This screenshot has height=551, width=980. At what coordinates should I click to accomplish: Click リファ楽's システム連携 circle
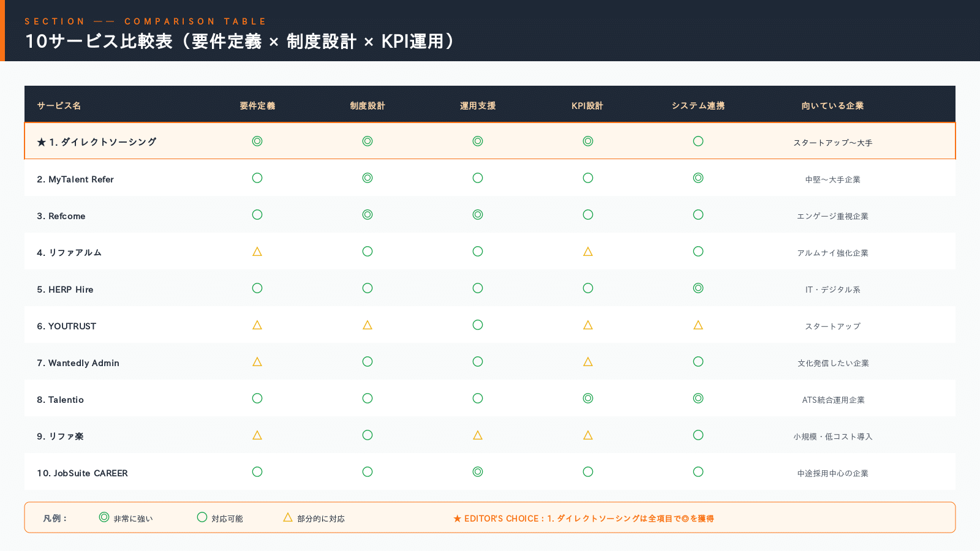pos(698,435)
